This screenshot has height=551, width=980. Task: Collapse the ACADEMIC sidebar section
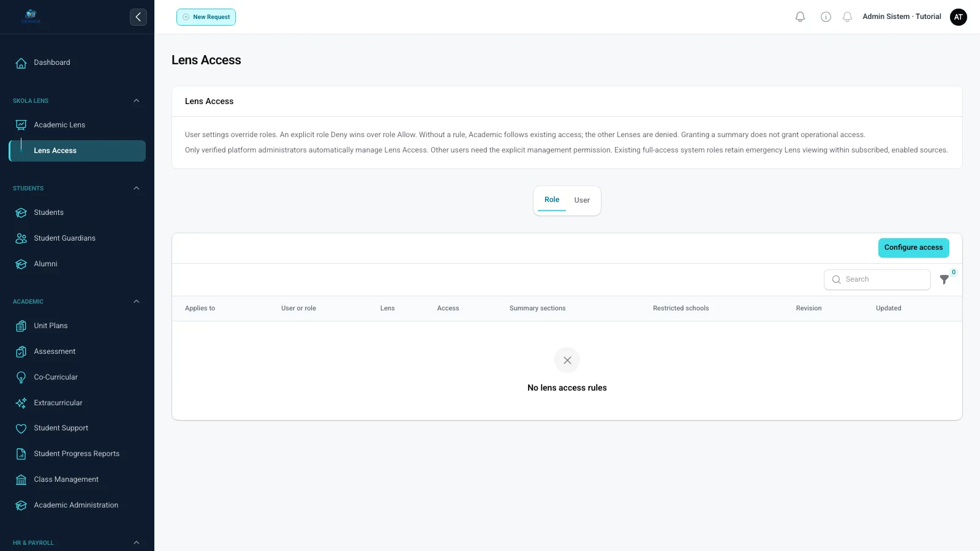(137, 301)
